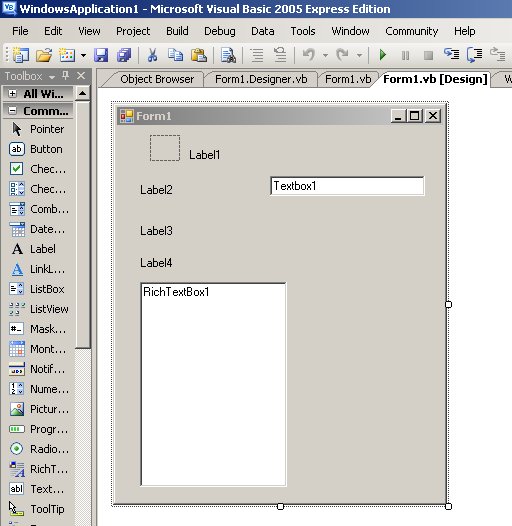This screenshot has height=526, width=512.
Task: Click the Copy toolbar icon
Action: tap(175, 55)
